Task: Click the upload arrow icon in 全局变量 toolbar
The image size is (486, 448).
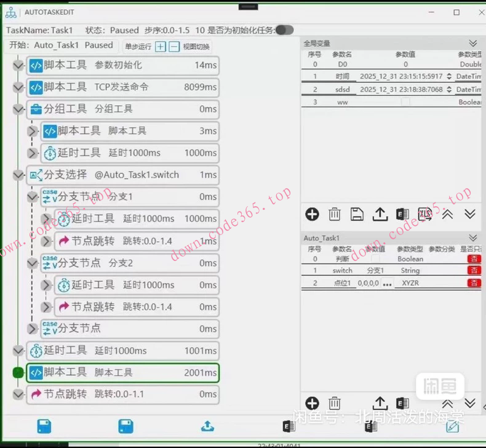Action: [380, 214]
